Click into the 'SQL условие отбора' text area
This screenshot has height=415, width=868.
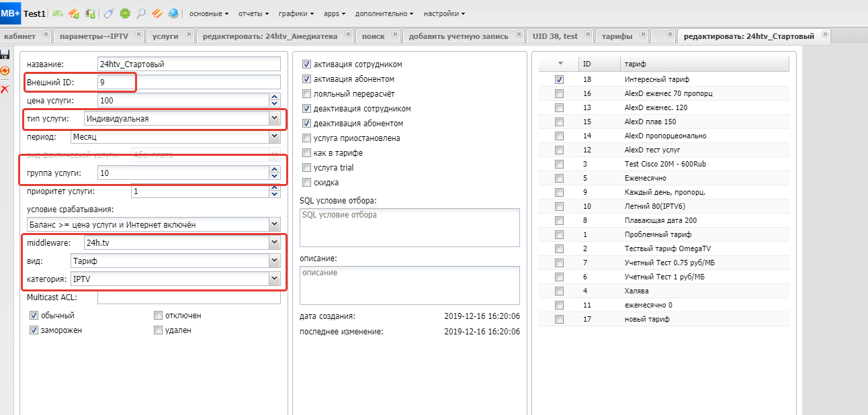[409, 228]
